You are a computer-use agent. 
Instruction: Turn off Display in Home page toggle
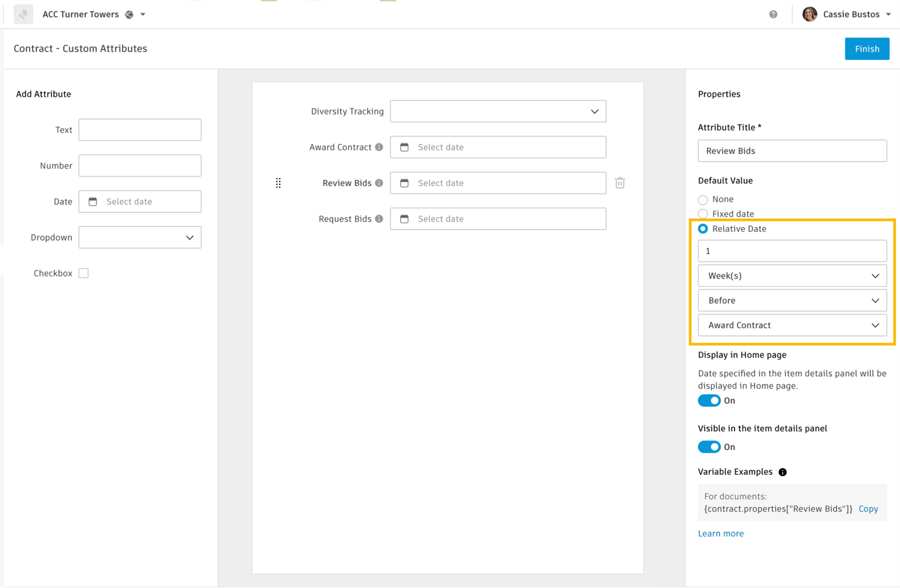click(x=709, y=401)
